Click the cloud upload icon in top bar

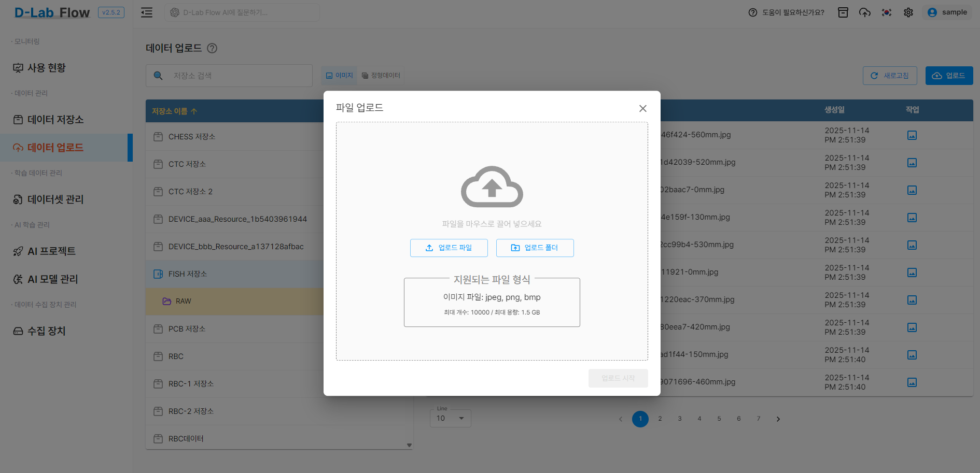tap(865, 12)
